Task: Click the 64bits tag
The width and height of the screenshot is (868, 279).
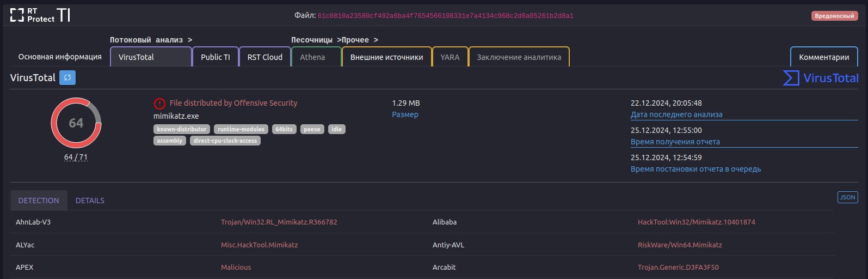Action: [x=284, y=129]
